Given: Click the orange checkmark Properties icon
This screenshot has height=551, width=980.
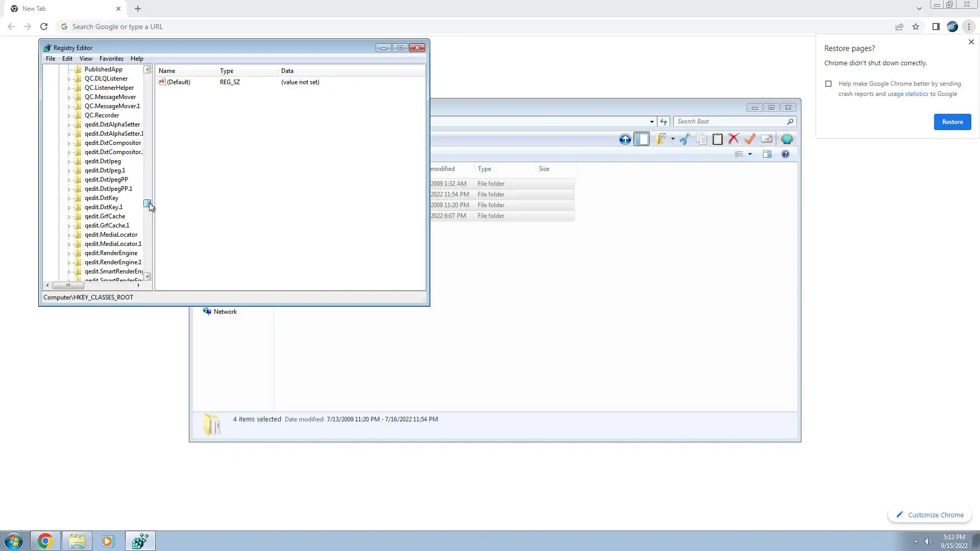Looking at the screenshot, I should [x=750, y=139].
